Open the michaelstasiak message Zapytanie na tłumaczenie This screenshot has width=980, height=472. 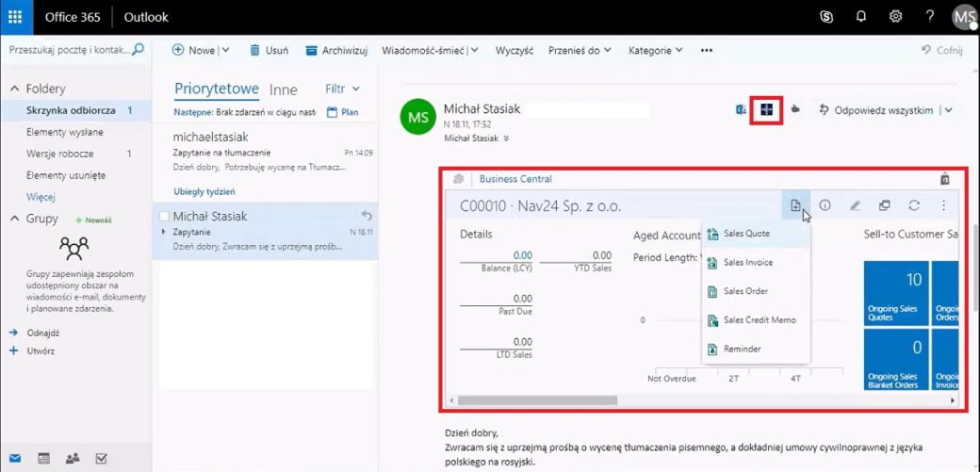265,152
